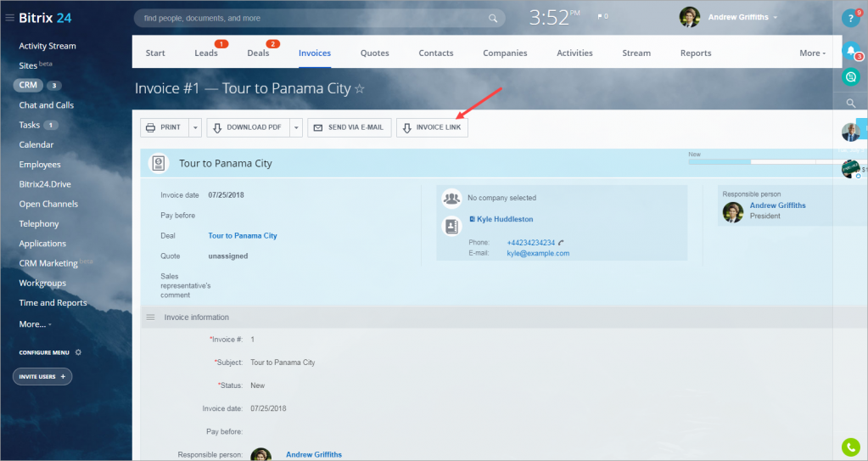Image resolution: width=868 pixels, height=461 pixels.
Task: Open Sites beta in sidebar
Action: (x=36, y=65)
